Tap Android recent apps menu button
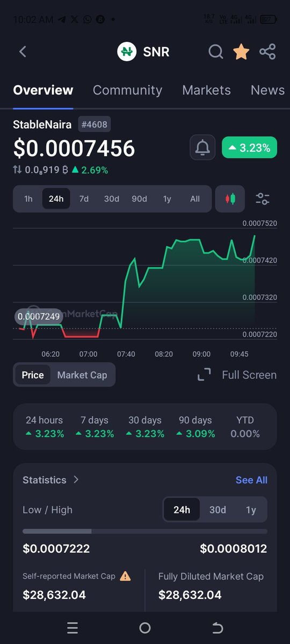 click(73, 627)
